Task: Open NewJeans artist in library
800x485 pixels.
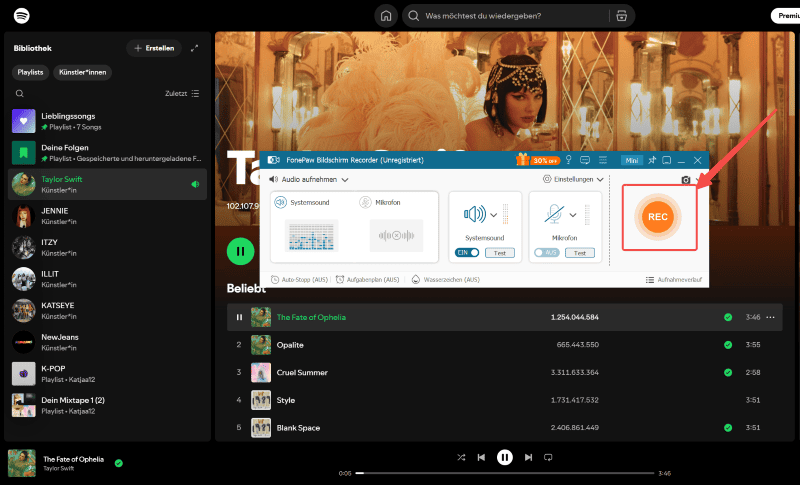Action: [x=108, y=342]
